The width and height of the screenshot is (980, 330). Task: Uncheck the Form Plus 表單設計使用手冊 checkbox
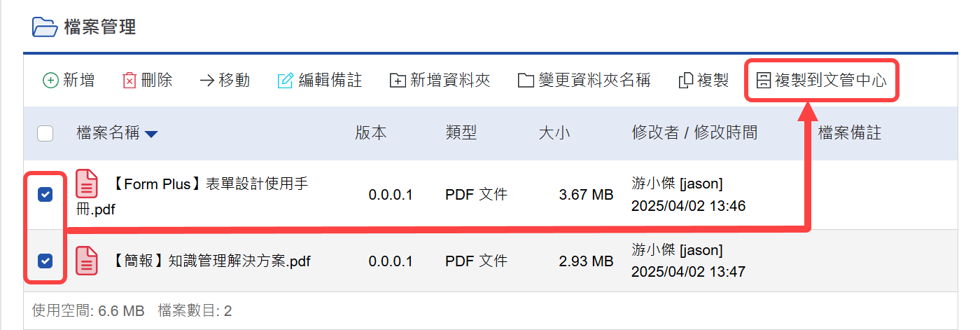pos(45,195)
